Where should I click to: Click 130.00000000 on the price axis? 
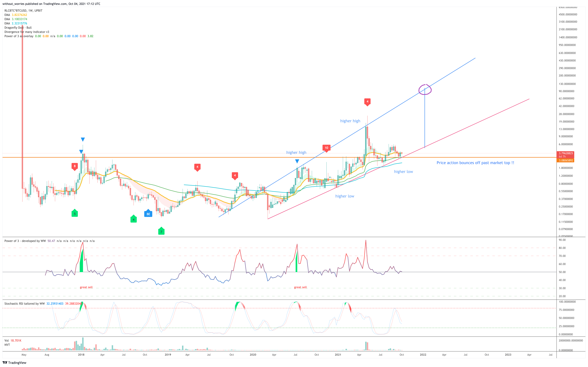click(567, 84)
